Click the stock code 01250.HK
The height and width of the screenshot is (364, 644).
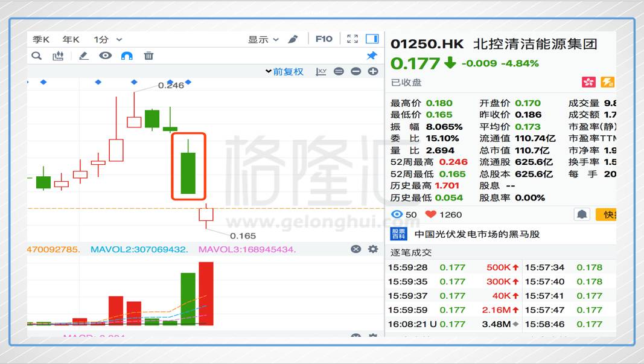[x=427, y=44]
